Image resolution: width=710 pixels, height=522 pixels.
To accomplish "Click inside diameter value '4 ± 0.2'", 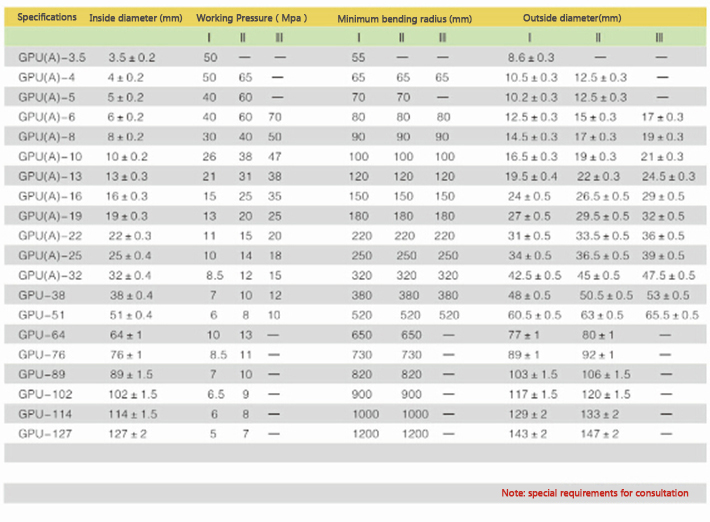I will [125, 77].
